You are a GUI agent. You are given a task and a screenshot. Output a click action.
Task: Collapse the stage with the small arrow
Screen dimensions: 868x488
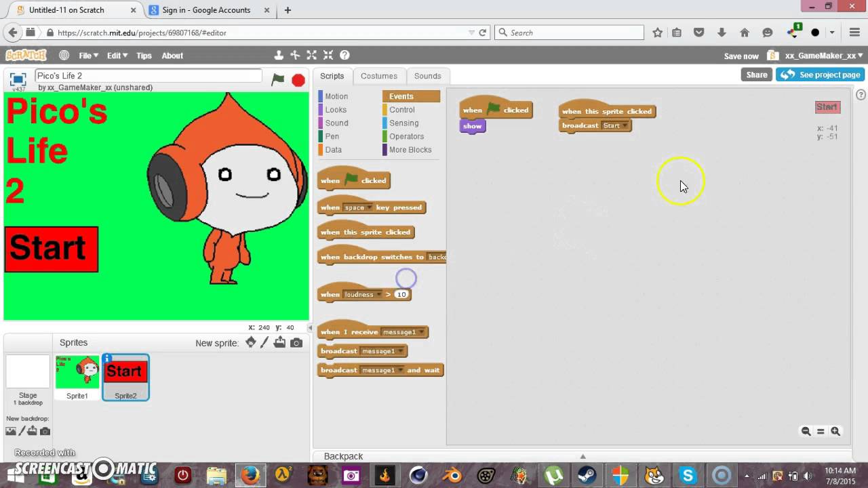tap(311, 327)
